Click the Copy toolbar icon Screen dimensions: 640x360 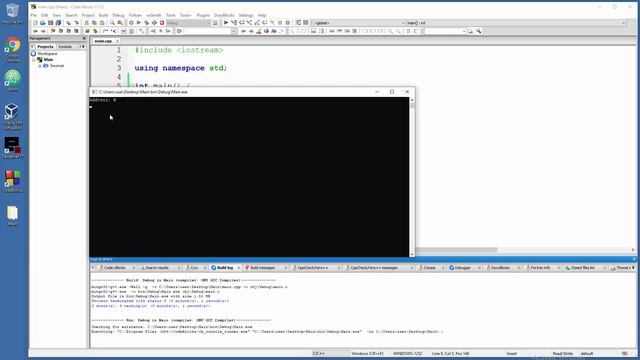pos(94,23)
